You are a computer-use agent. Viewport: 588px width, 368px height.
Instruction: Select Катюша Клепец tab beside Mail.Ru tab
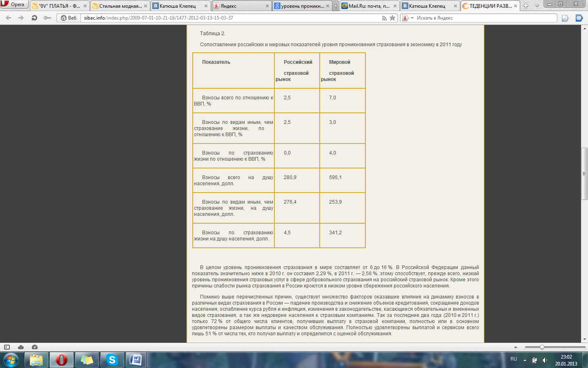(x=430, y=6)
